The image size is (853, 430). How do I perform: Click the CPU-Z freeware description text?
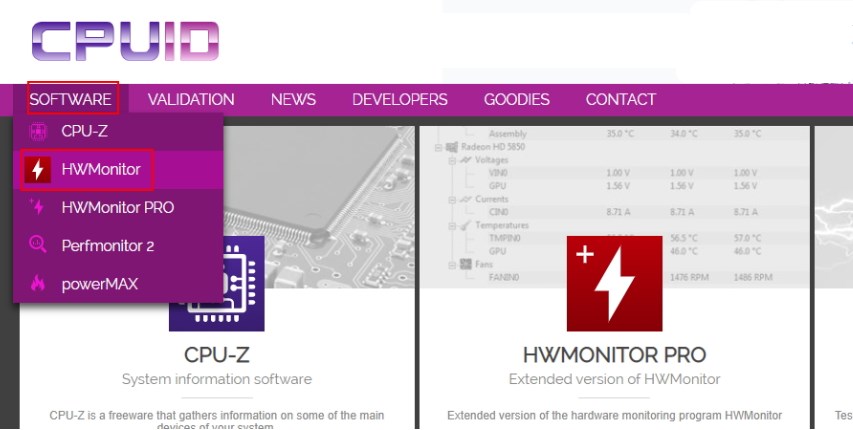(217, 420)
